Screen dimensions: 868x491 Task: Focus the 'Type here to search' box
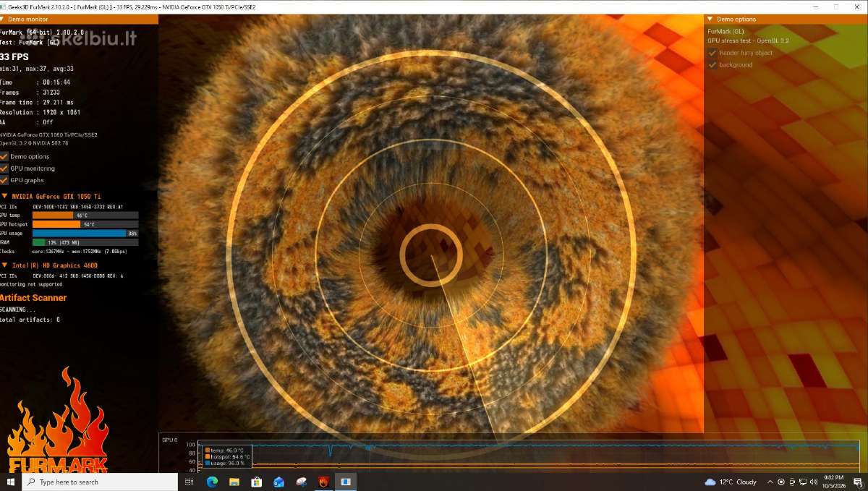tap(100, 482)
